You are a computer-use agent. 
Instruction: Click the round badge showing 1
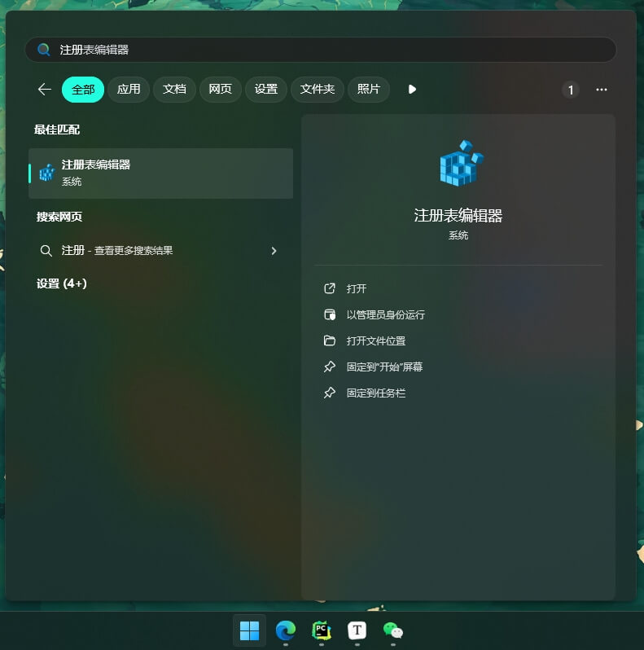pos(570,90)
